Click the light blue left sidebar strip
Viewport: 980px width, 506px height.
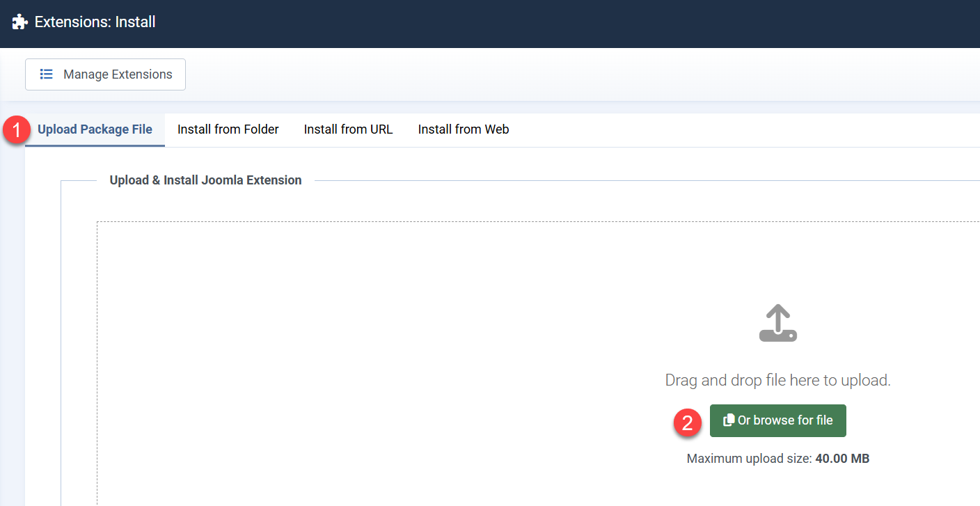(x=12, y=313)
